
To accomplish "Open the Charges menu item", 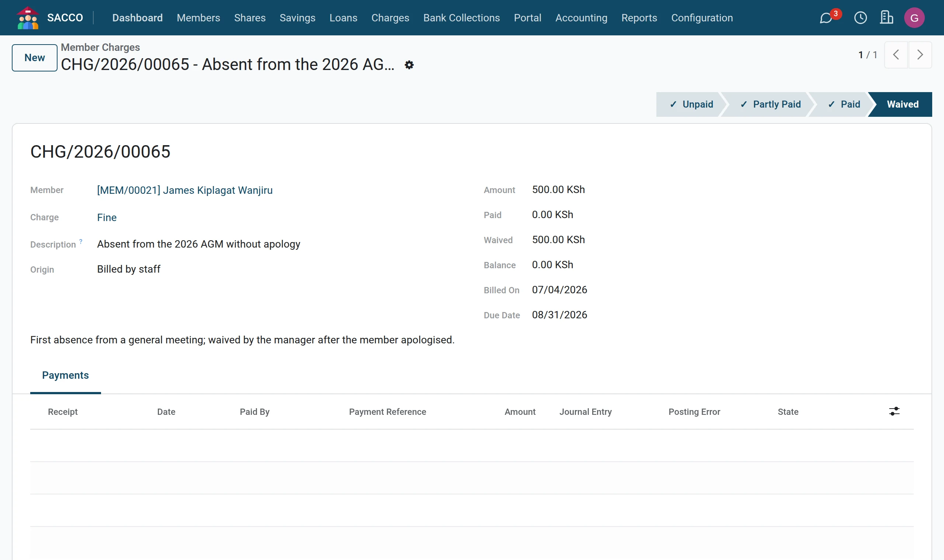I will (390, 18).
